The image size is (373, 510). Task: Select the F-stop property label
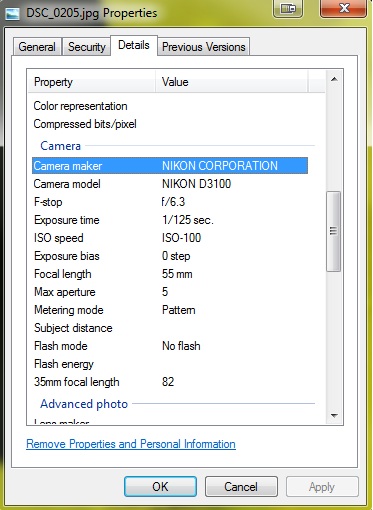(x=48, y=202)
